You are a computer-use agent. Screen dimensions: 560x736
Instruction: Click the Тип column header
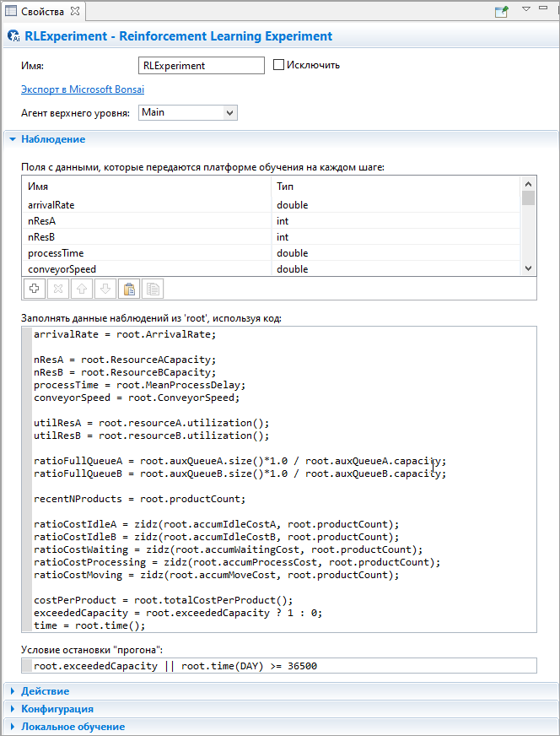pos(396,187)
